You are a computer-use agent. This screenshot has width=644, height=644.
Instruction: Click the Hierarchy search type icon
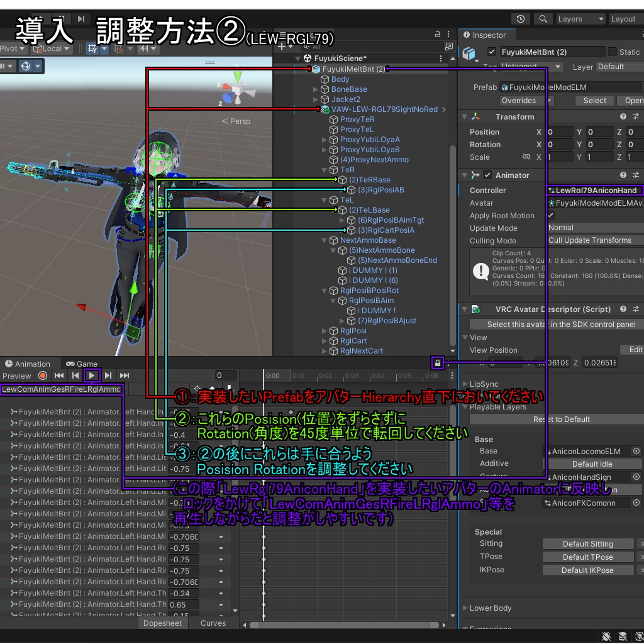click(449, 47)
